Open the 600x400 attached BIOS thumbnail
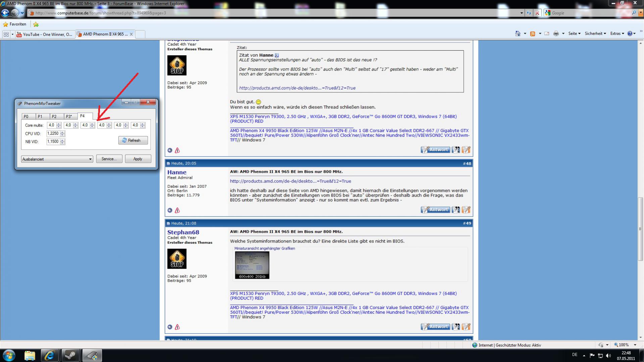Screen dimensions: 644x362 pos(252,265)
